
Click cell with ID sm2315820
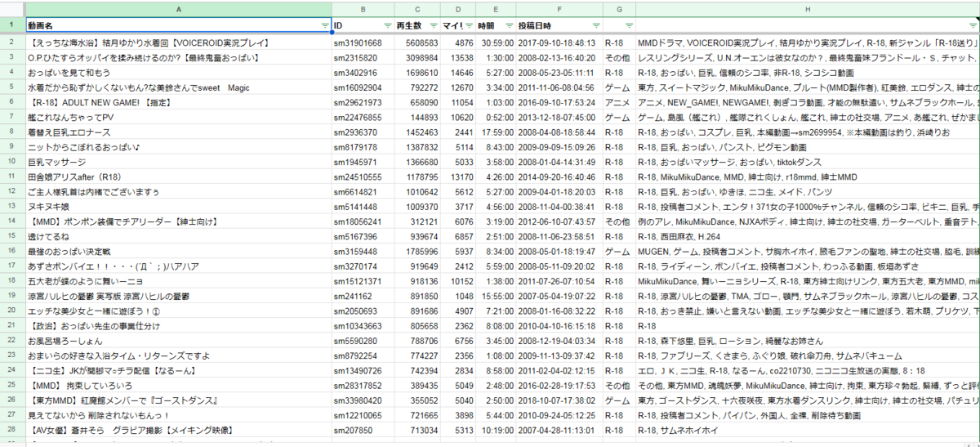[x=363, y=57]
